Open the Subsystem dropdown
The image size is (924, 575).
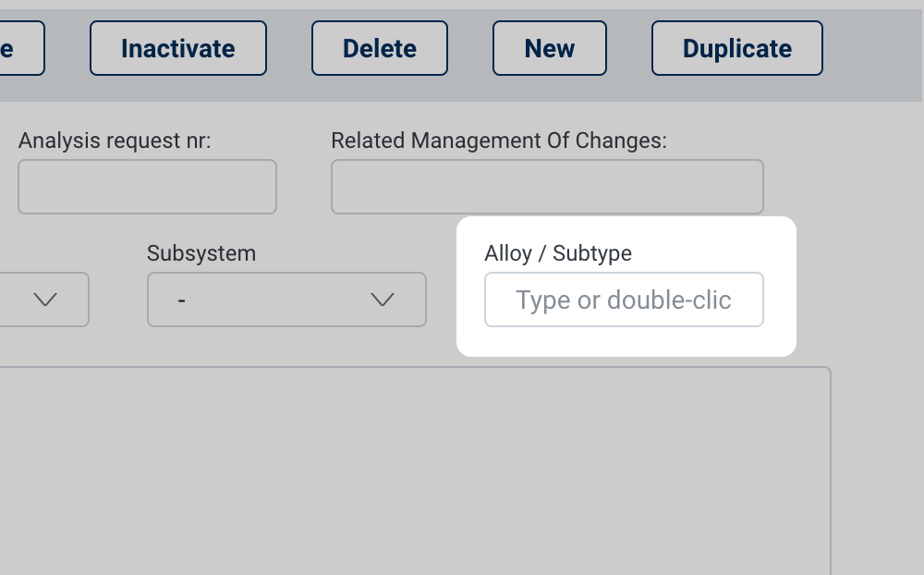coord(286,300)
